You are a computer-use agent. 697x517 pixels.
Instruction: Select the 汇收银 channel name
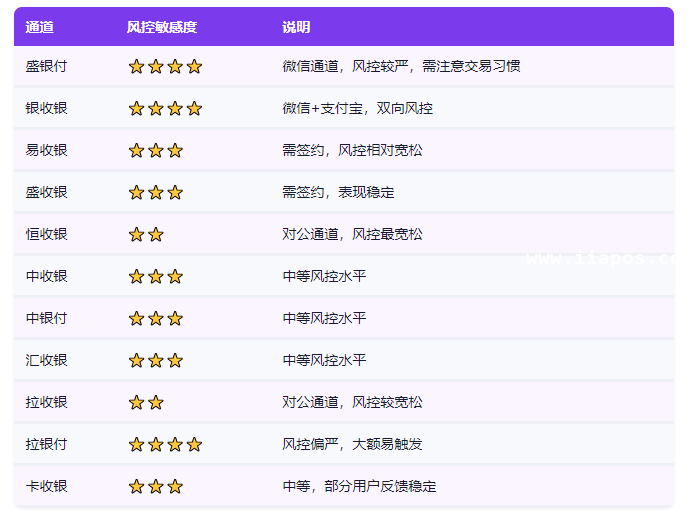[46, 360]
